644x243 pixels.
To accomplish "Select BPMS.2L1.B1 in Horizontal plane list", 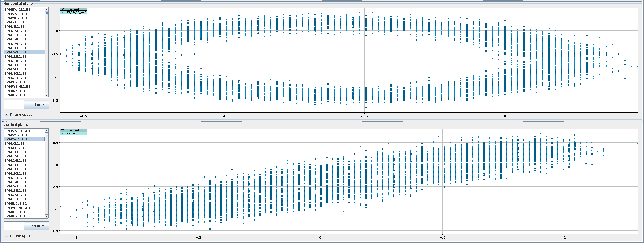I will click(24, 82).
